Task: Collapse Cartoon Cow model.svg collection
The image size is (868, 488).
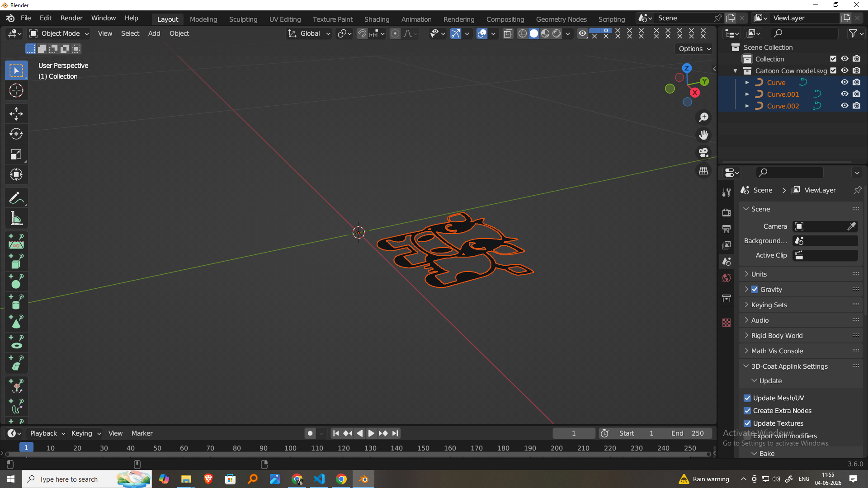Action: [736, 71]
